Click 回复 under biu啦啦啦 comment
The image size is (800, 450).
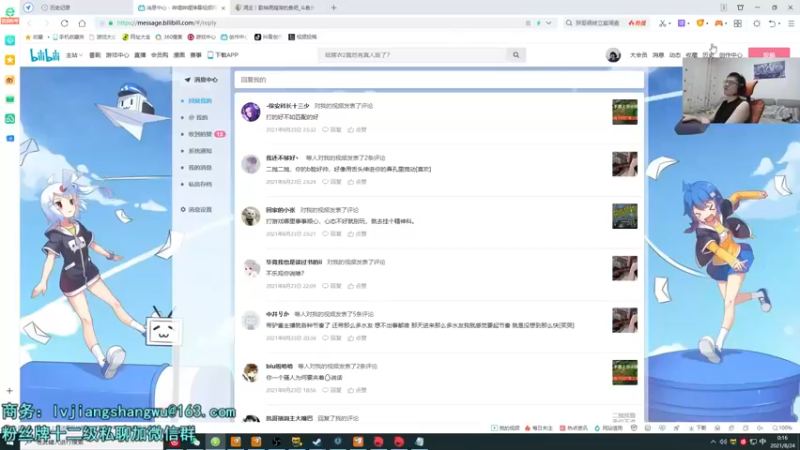point(332,390)
